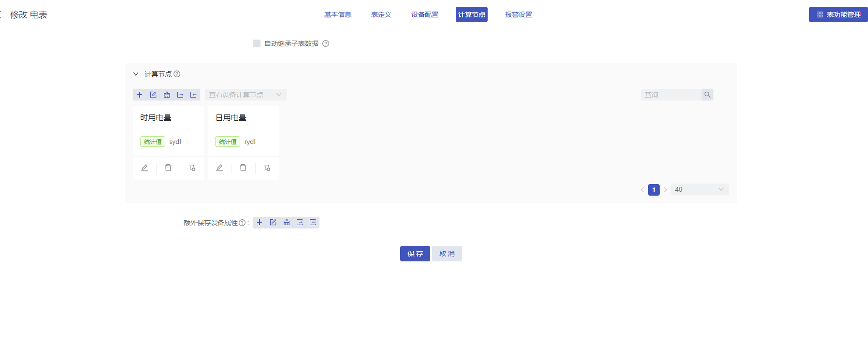Click the 取消 button
Image resolution: width=868 pixels, height=356 pixels.
447,254
